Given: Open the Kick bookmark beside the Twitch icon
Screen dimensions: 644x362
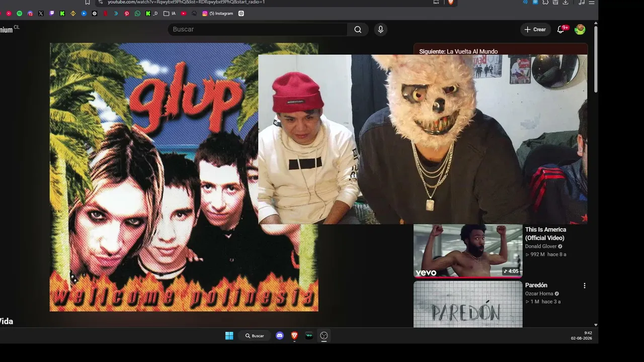Looking at the screenshot, I should pyautogui.click(x=62, y=14).
